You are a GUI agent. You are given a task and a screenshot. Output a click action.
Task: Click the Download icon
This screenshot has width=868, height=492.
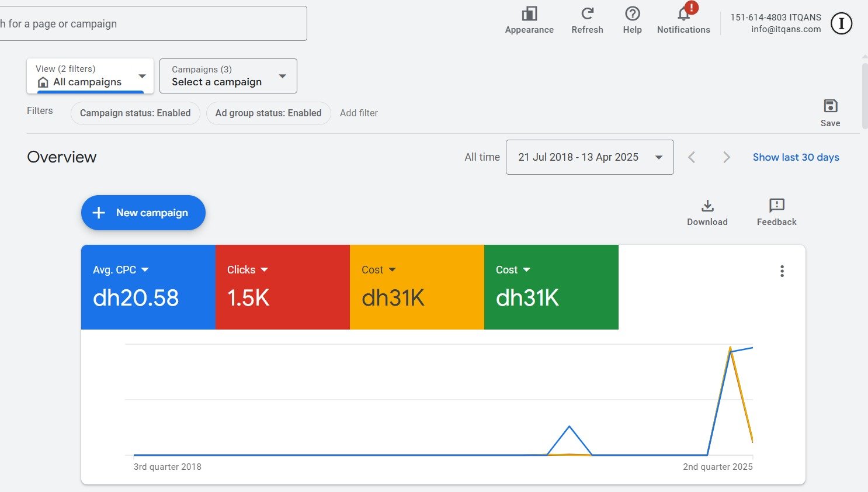pyautogui.click(x=707, y=206)
